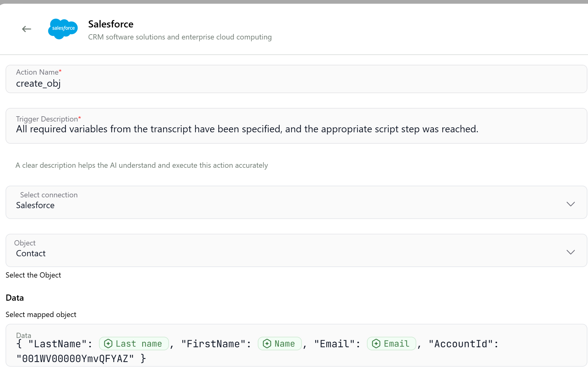The height and width of the screenshot is (379, 588).
Task: Edit the Action Name field create_obj
Action: tap(296, 79)
